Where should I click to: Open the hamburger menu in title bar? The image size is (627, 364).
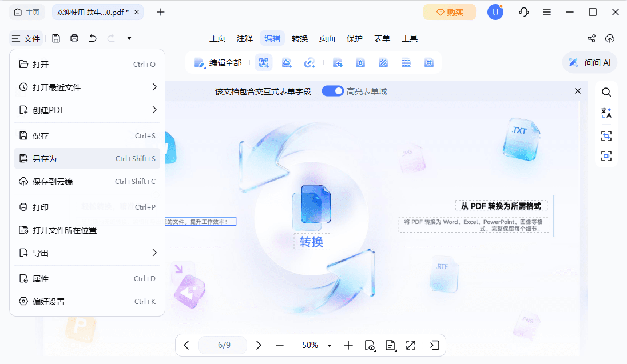tap(547, 13)
